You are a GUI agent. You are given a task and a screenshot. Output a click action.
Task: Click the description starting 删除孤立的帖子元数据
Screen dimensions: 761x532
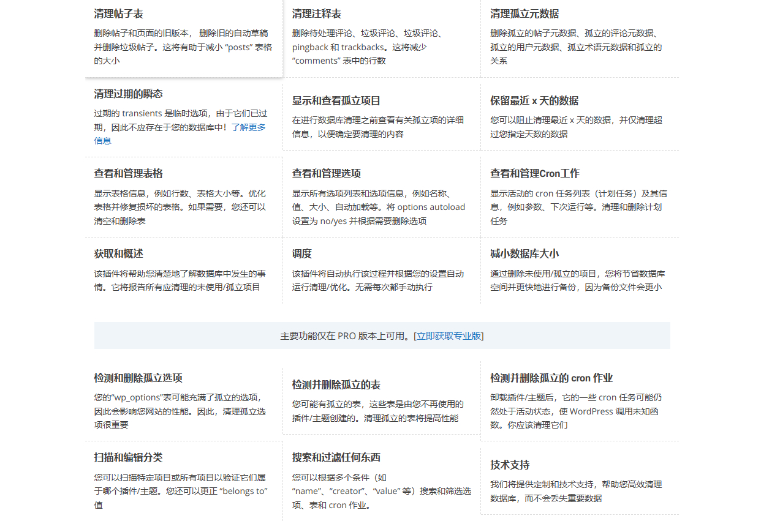[x=576, y=47]
